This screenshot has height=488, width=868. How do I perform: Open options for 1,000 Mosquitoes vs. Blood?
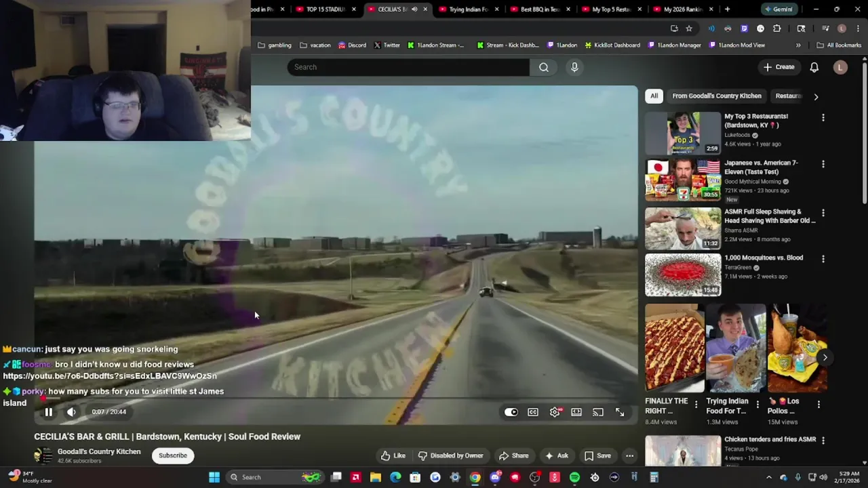click(823, 259)
